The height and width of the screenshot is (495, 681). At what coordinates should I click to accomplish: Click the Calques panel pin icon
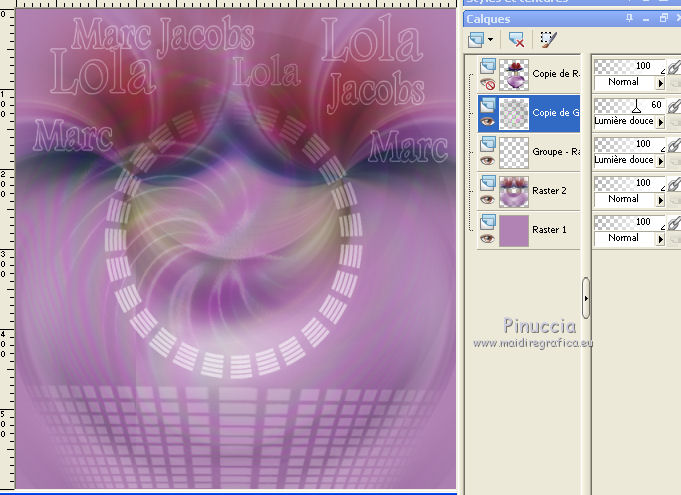629,18
